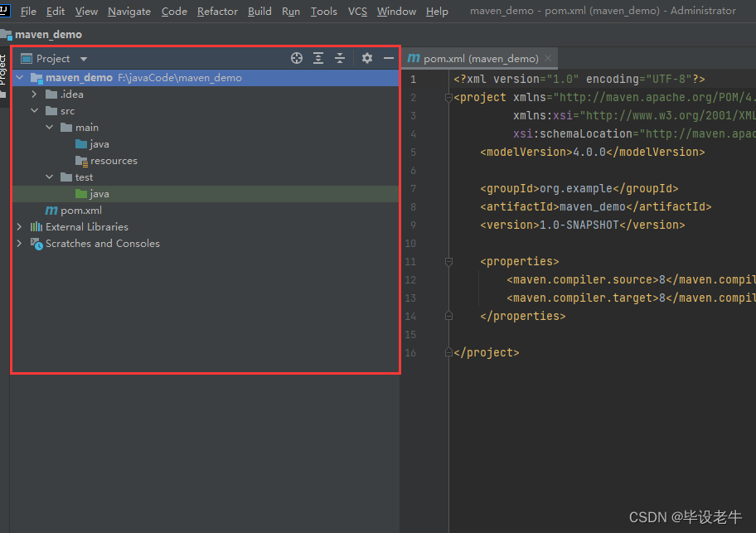This screenshot has height=533, width=756.
Task: Hide the Project tool window with minus icon
Action: click(x=389, y=58)
